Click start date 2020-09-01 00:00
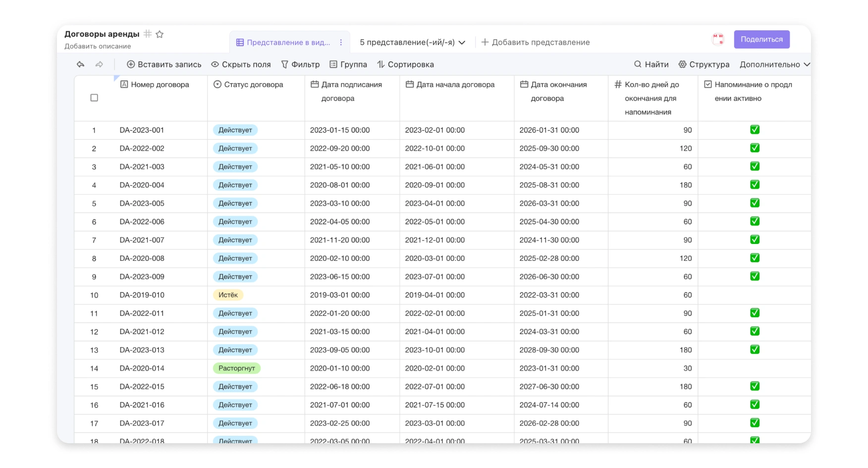This screenshot has height=468, width=868. click(434, 185)
